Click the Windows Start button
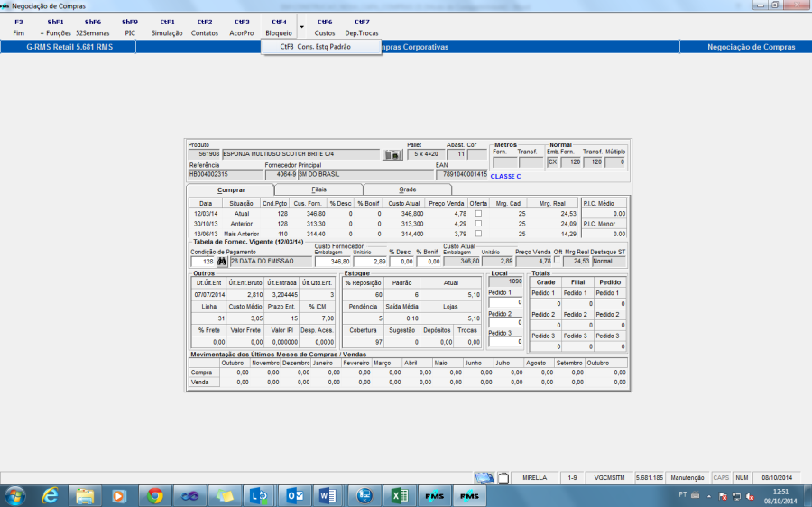 [14, 495]
